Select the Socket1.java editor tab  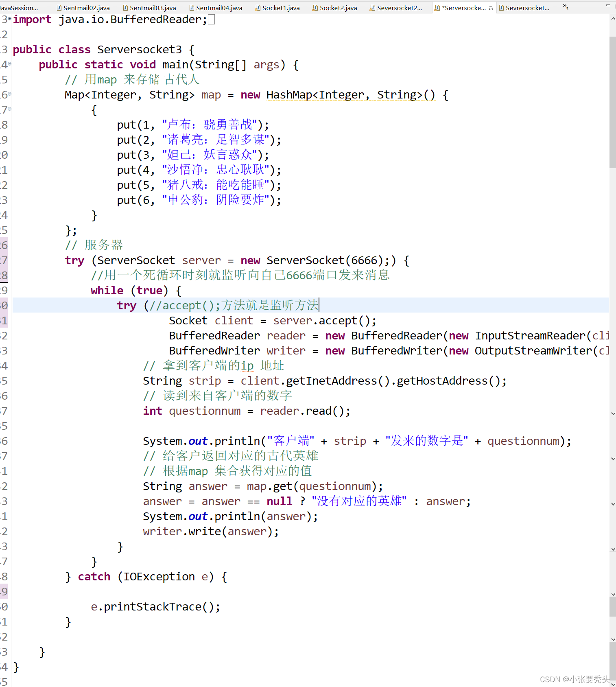pyautogui.click(x=277, y=8)
